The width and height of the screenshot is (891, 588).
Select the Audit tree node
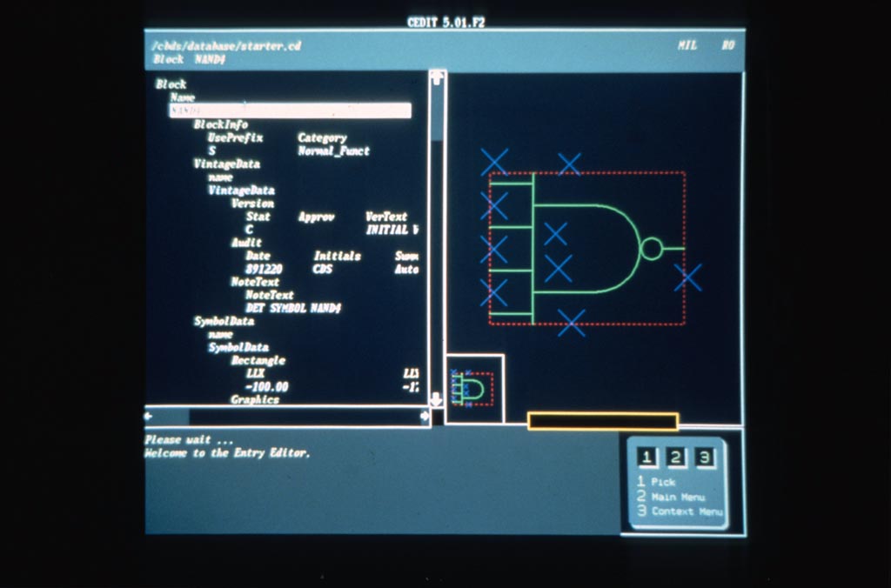246,243
